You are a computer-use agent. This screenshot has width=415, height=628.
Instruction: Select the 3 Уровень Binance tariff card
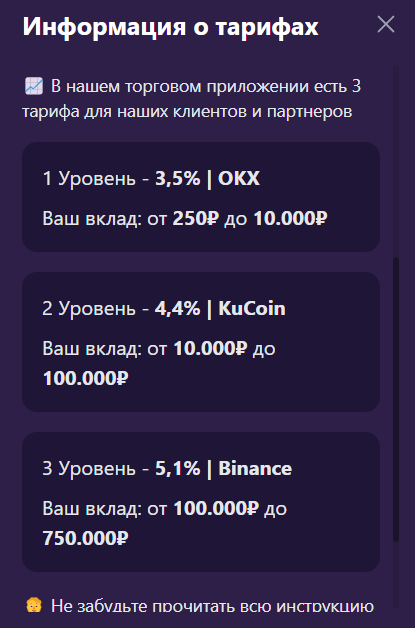[201, 502]
